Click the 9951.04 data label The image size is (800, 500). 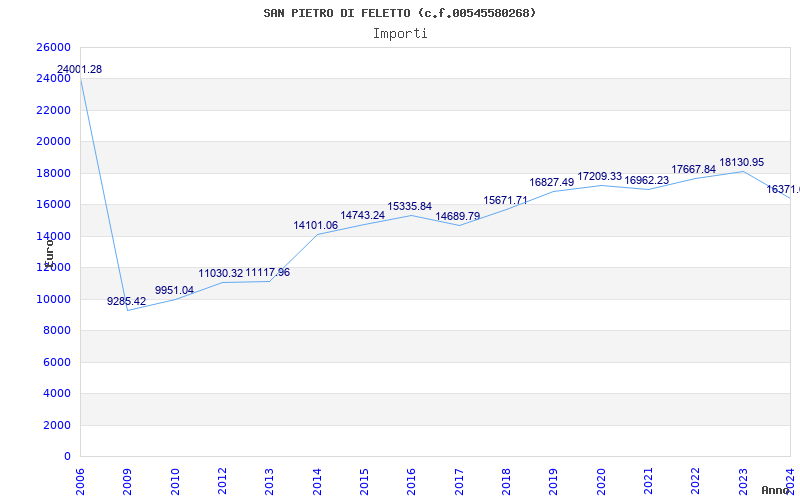pos(174,290)
